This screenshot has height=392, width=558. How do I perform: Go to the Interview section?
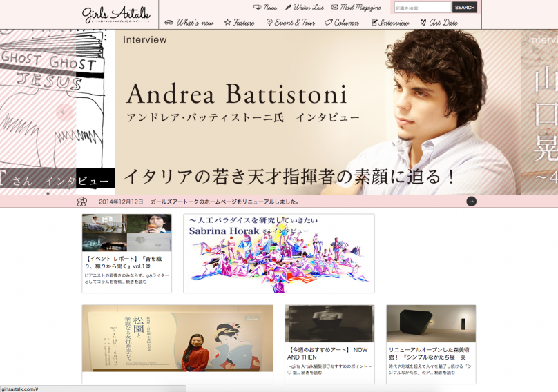(394, 23)
